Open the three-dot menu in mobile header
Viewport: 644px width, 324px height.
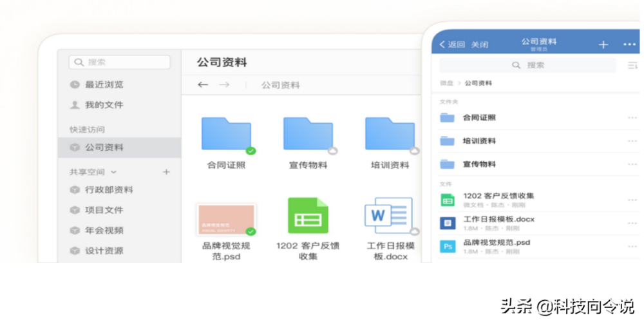pos(629,44)
